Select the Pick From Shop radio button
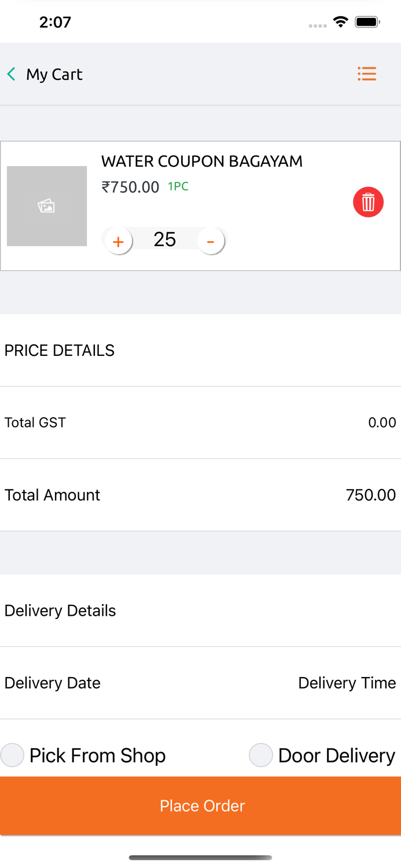 (12, 755)
